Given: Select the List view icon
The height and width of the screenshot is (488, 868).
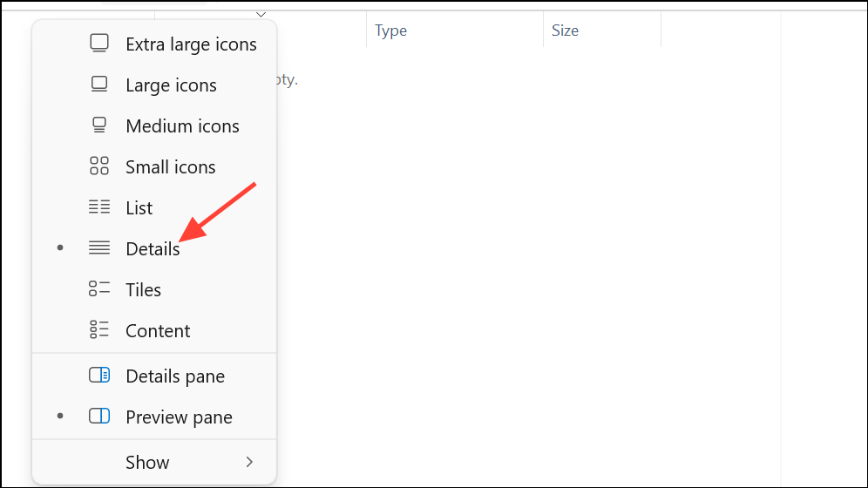Looking at the screenshot, I should 99,207.
